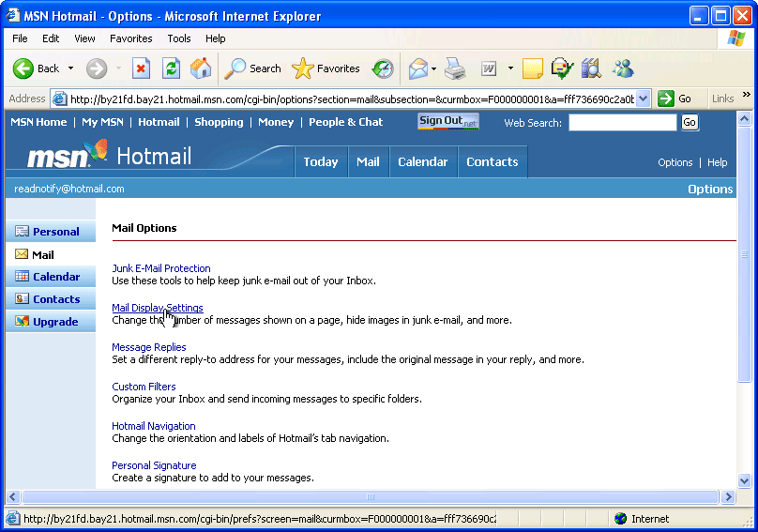
Task: Click the Sign Out button
Action: (x=447, y=121)
